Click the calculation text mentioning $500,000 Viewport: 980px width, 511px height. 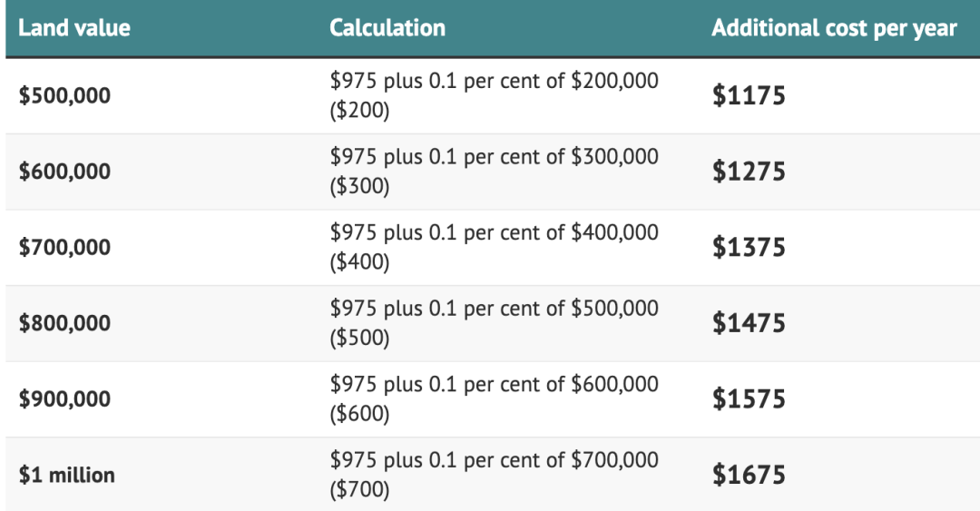495,323
